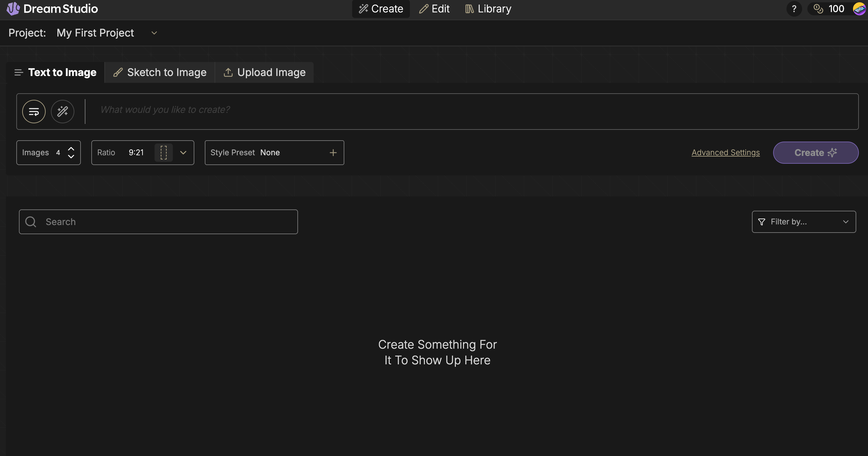Screen dimensions: 868x456
Task: Select the magic wand prompt enhancer icon
Action: tap(63, 111)
